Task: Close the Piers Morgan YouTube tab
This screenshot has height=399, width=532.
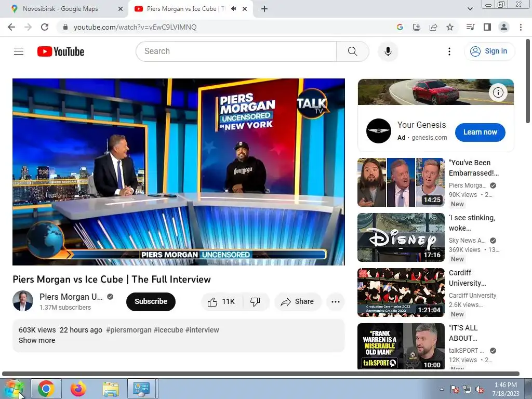Action: (245, 9)
